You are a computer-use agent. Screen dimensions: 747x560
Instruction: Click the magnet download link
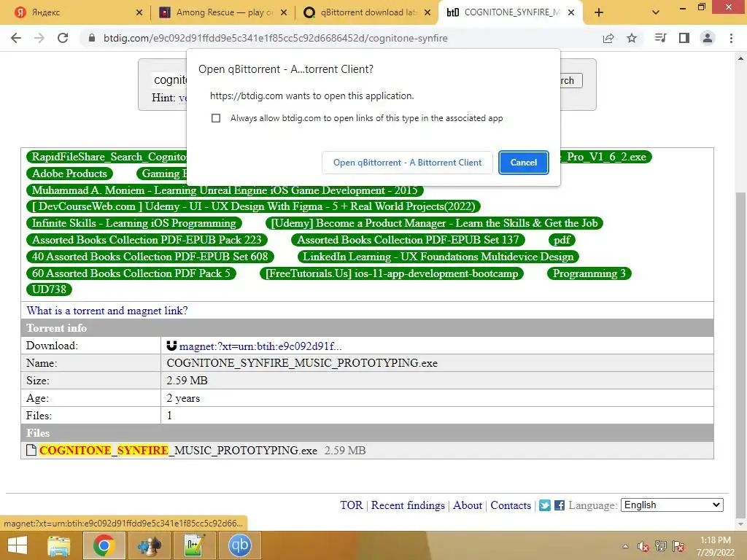click(x=260, y=346)
